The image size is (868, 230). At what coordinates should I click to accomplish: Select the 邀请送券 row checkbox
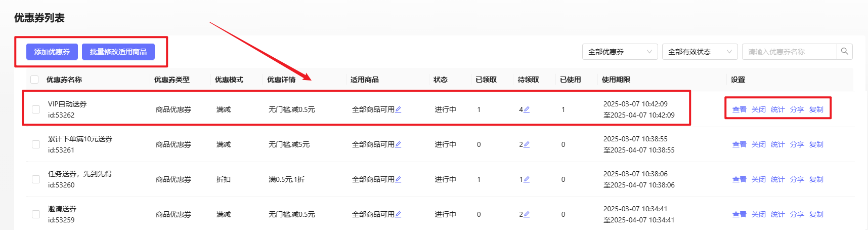click(36, 214)
